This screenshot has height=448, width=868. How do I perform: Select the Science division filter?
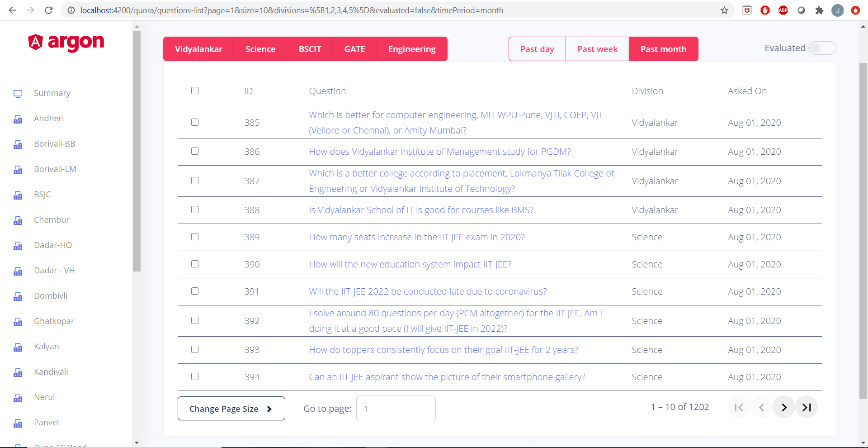pos(260,49)
